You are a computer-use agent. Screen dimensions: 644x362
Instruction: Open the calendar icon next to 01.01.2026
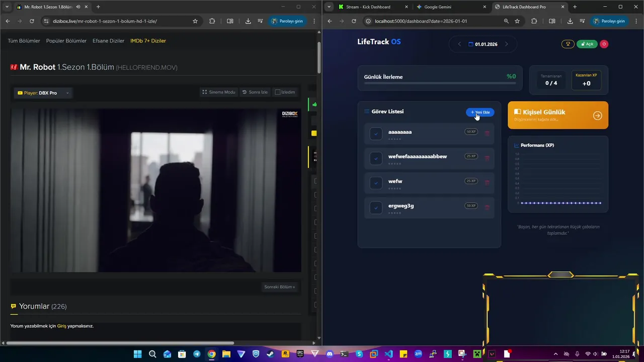pos(471,44)
